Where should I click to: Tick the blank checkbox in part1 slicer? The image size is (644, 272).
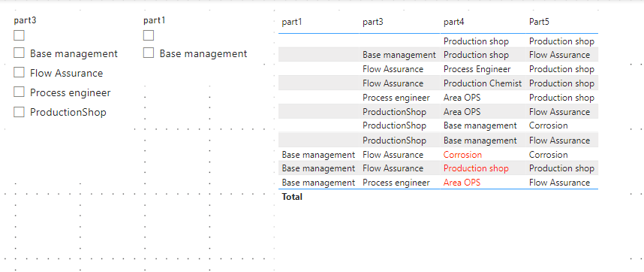pos(149,36)
